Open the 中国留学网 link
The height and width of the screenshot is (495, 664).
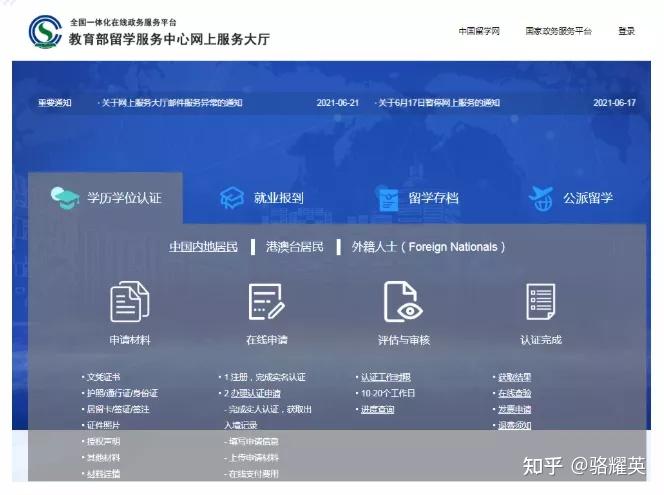tap(479, 31)
